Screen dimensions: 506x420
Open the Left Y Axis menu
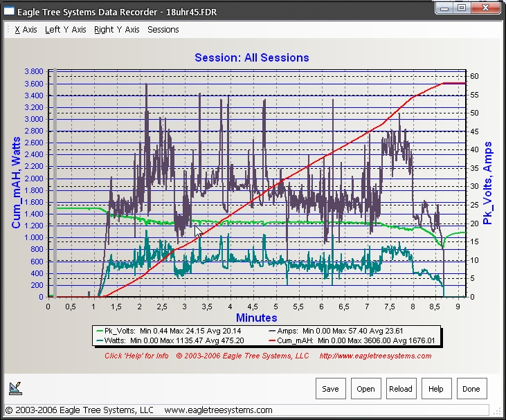tap(65, 30)
